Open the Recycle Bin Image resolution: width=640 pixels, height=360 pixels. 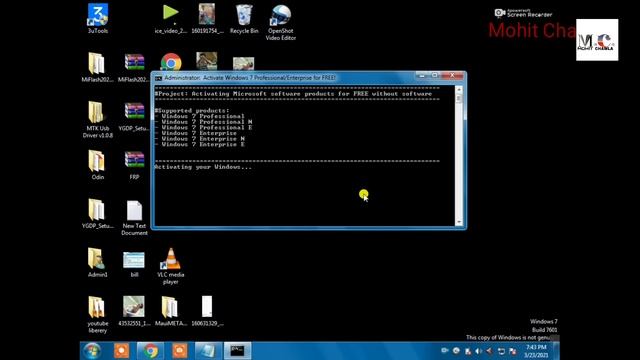pyautogui.click(x=244, y=18)
